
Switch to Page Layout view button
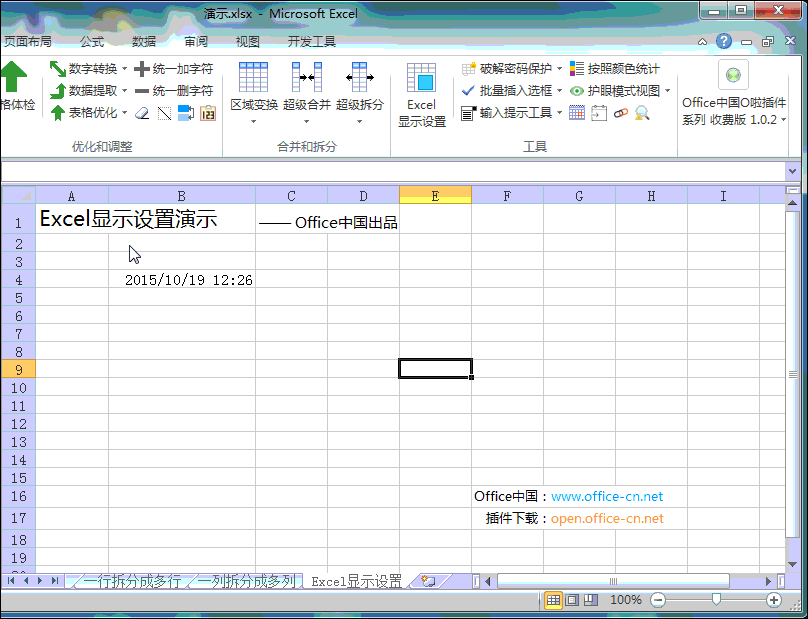point(572,599)
